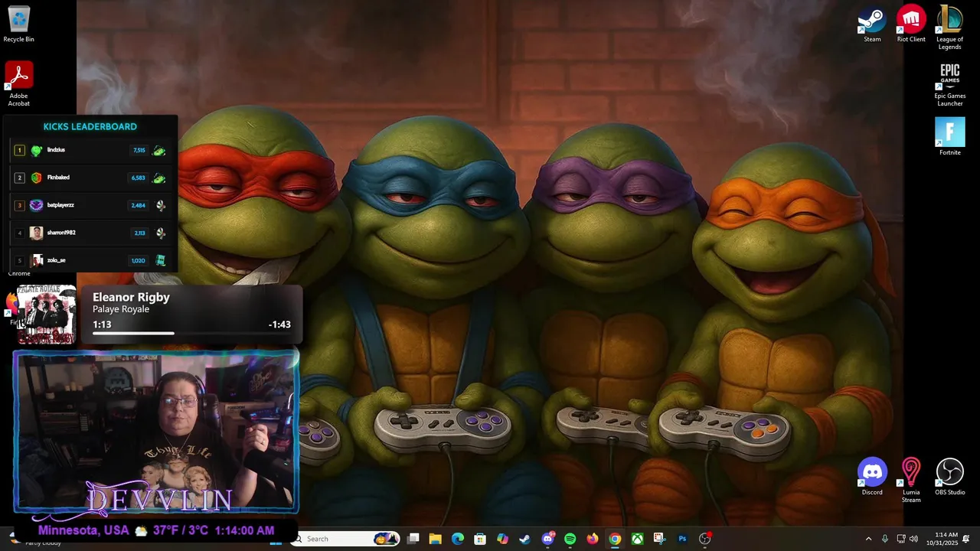The width and height of the screenshot is (980, 551).
Task: Open the clock showing 1:14 AM
Action: [x=942, y=539]
